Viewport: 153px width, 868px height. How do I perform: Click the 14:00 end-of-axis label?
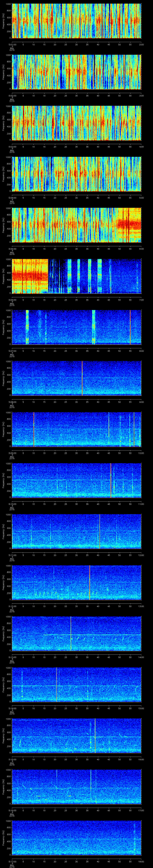tap(141, 657)
